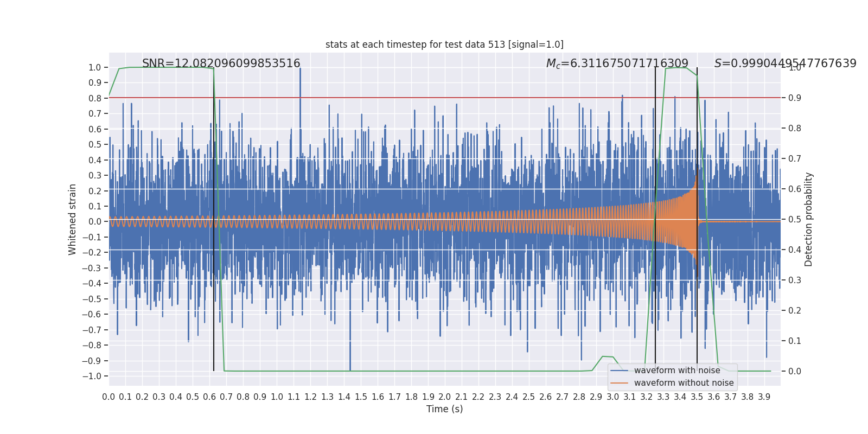The width and height of the screenshot is (868, 434).
Task: Click the SNR value annotation
Action: [x=221, y=63]
